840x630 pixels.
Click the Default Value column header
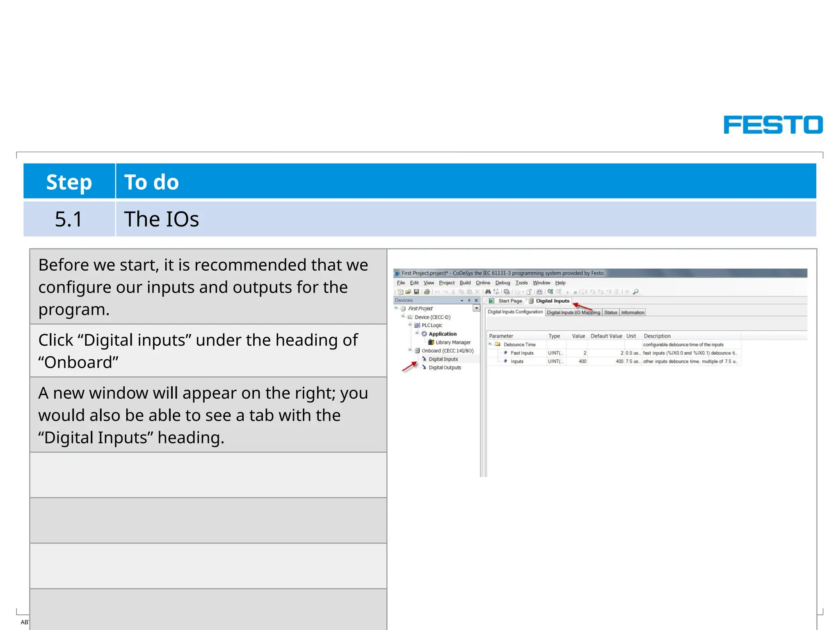606,336
